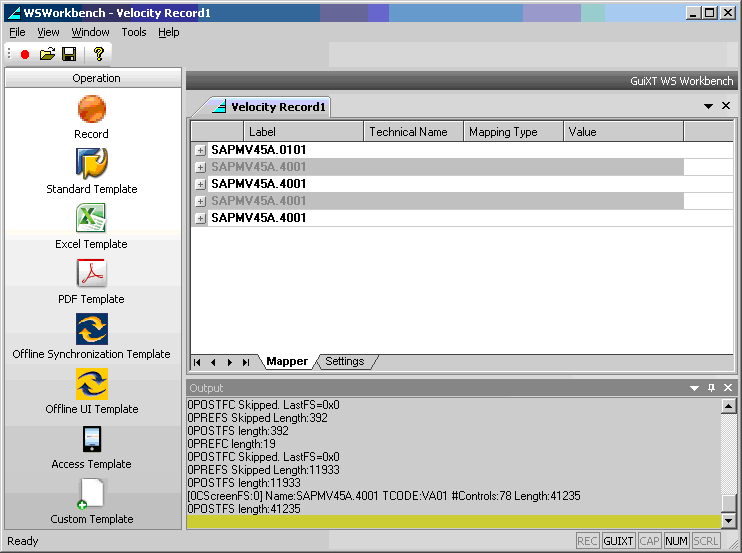742x553 pixels.
Task: Save with the floppy disk toolbar icon
Action: click(69, 54)
